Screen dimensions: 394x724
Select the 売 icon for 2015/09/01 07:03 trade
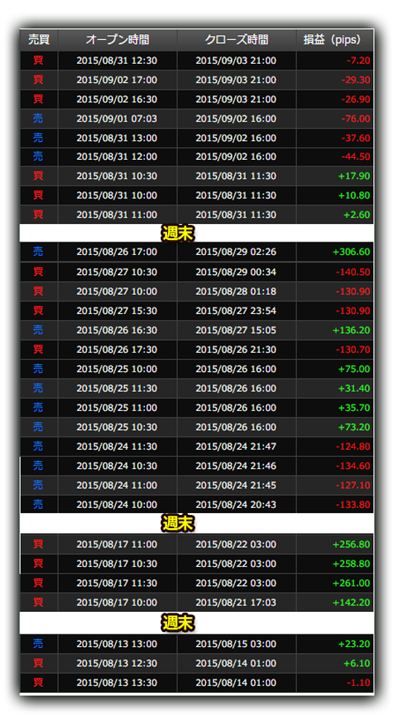[x=38, y=119]
